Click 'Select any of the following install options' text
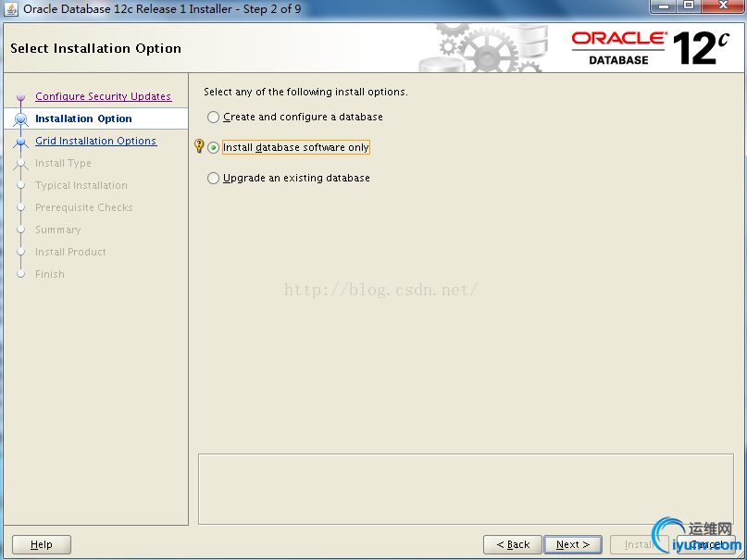This screenshot has height=560, width=747. click(x=305, y=92)
